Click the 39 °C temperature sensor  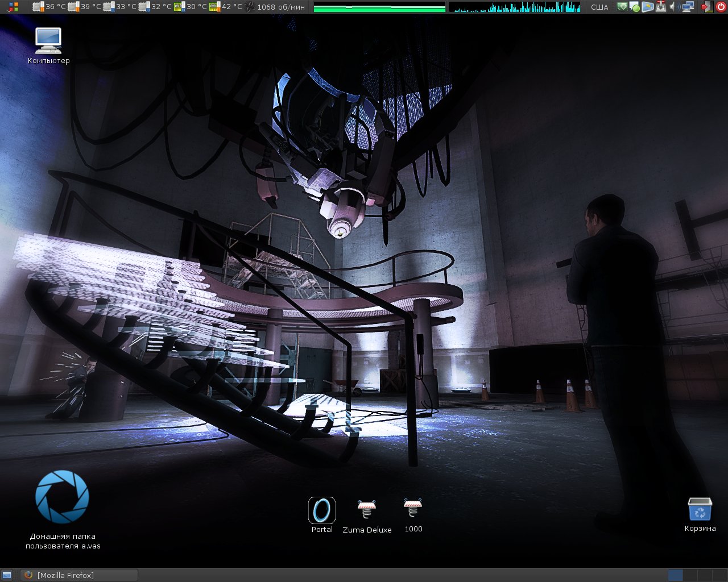85,7
